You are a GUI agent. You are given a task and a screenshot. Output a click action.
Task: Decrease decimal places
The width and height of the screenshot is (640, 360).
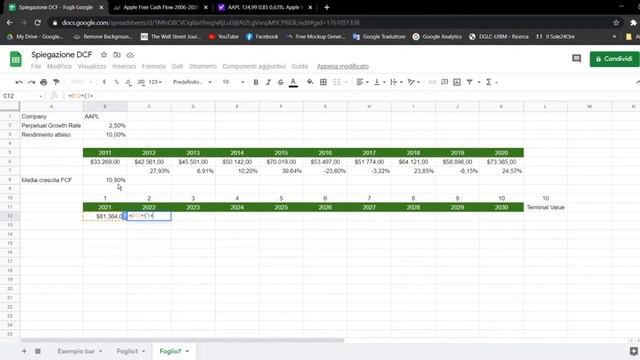pyautogui.click(x=129, y=82)
